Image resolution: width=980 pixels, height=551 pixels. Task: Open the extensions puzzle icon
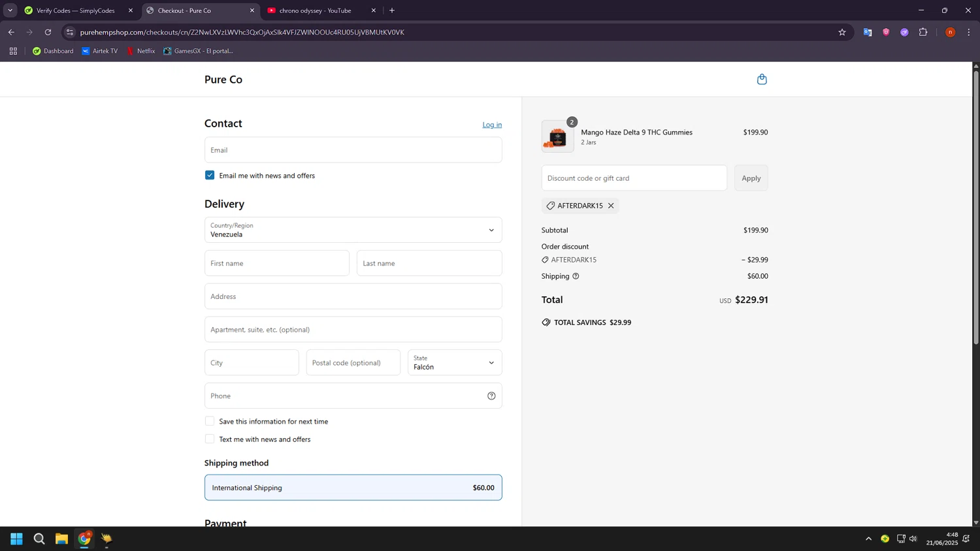click(x=923, y=32)
